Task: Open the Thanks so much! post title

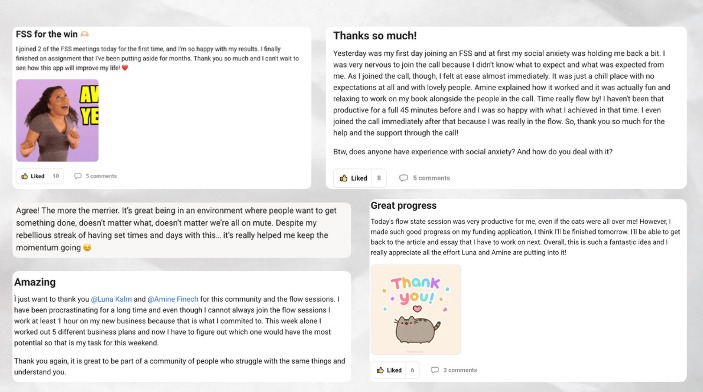Action: pos(375,35)
